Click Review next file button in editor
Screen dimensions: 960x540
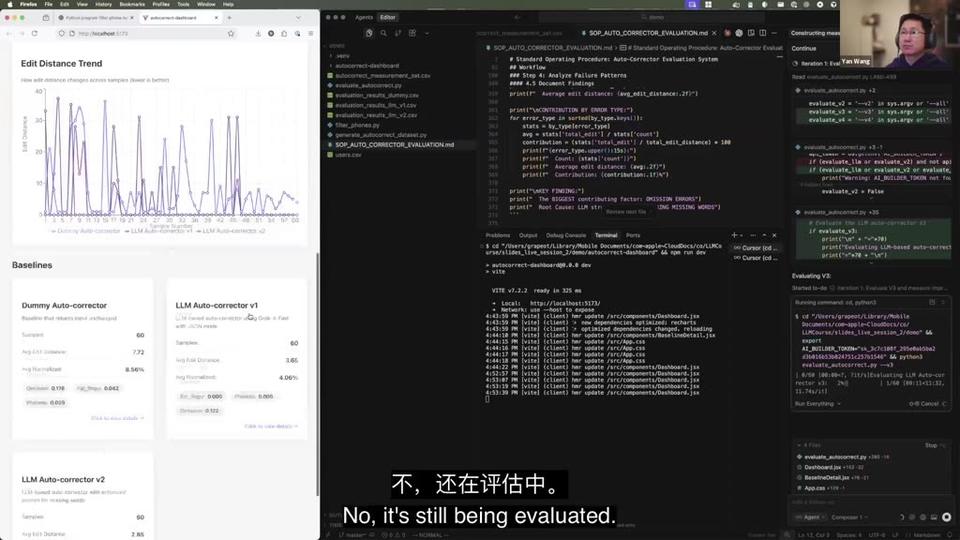[x=626, y=212]
